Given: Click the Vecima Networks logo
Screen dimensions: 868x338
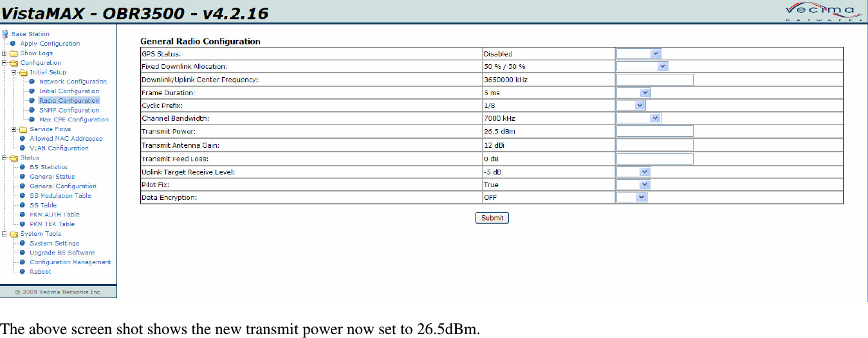Looking at the screenshot, I should (823, 12).
